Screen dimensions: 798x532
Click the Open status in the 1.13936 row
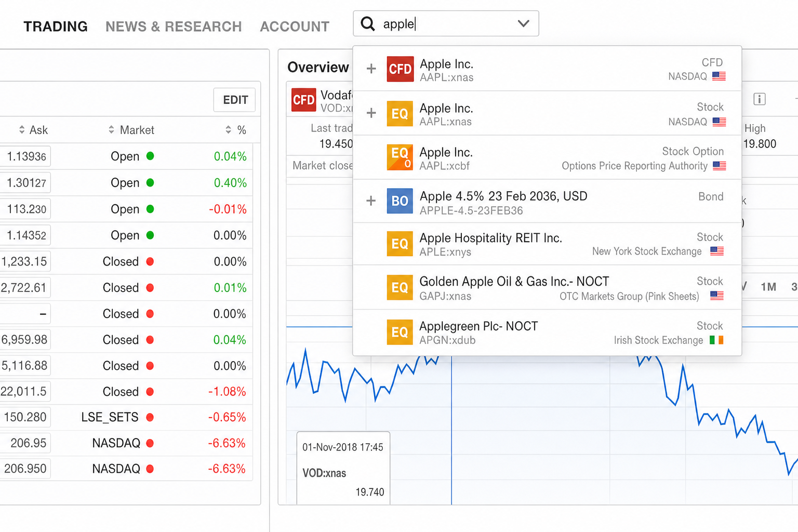tap(125, 156)
